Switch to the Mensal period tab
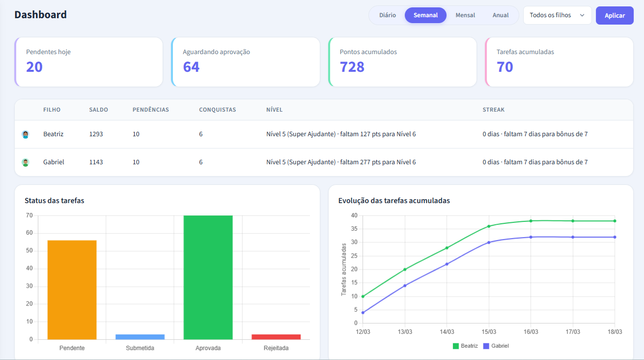 pos(465,15)
